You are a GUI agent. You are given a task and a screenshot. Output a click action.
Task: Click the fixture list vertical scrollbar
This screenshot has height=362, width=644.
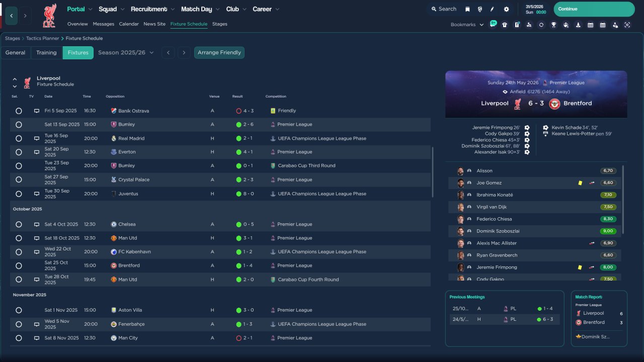pyautogui.click(x=432, y=172)
